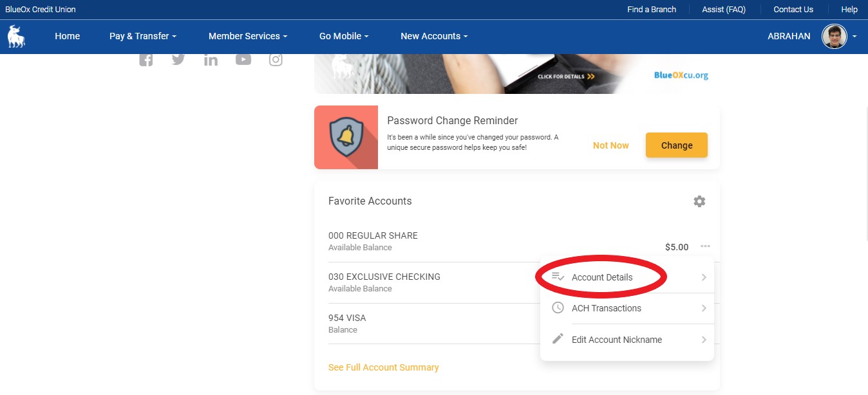Open the Twitter social icon
The image size is (868, 395).
point(178,60)
